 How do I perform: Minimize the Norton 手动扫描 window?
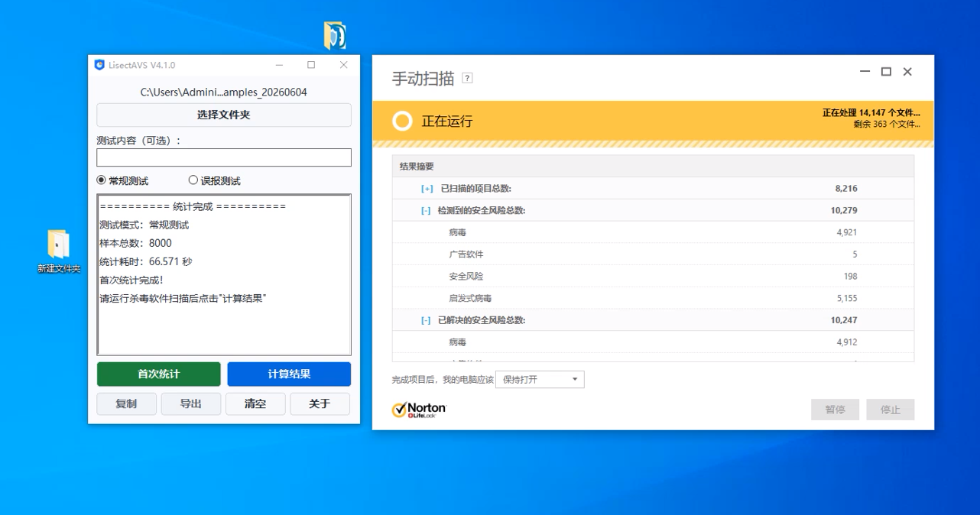point(865,71)
